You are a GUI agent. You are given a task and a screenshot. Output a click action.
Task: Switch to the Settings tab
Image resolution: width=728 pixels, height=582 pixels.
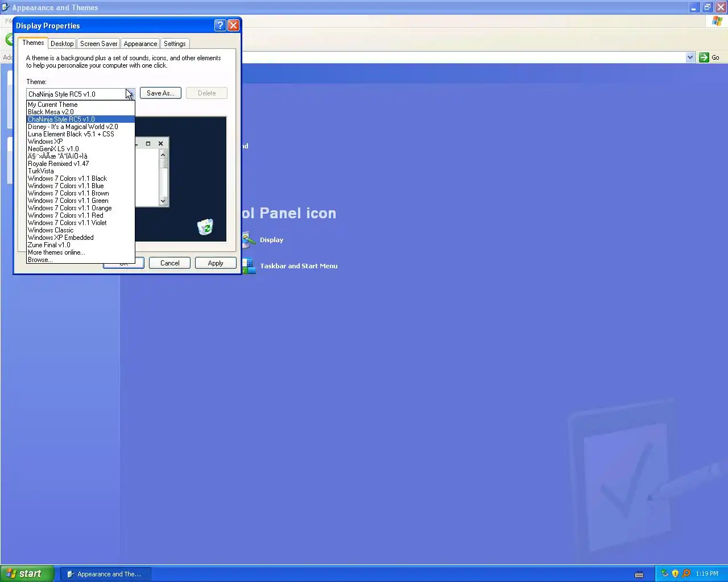[x=175, y=44]
